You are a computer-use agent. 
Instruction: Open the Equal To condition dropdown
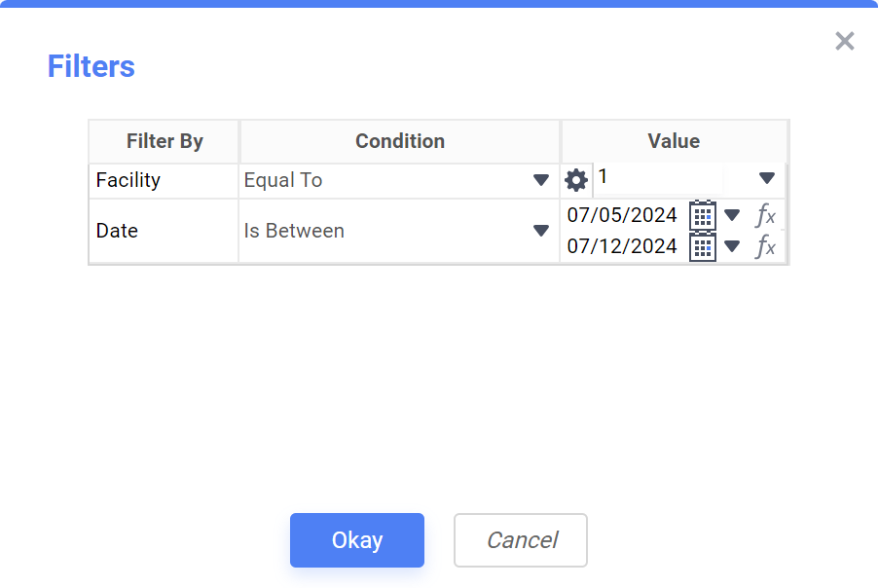click(x=541, y=180)
